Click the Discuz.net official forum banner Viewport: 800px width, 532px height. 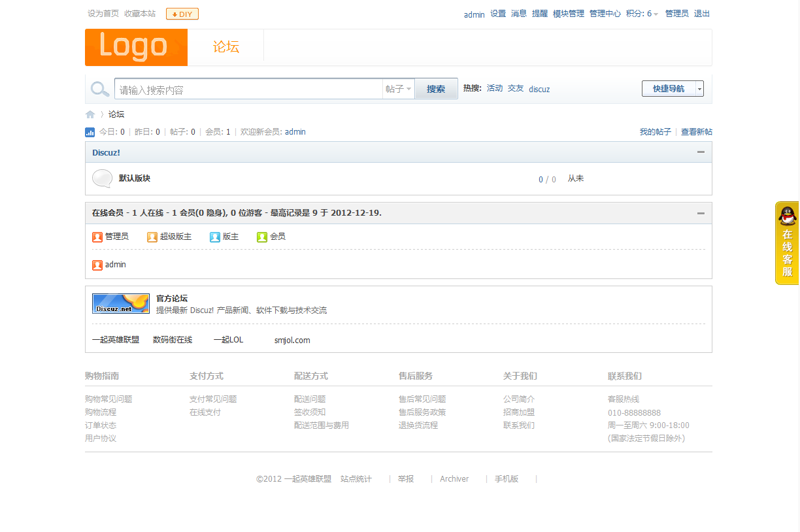click(x=121, y=303)
